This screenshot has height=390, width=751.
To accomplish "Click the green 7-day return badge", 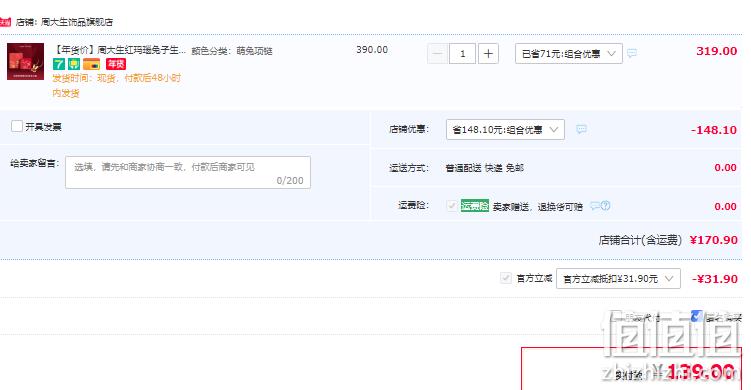I will point(58,64).
